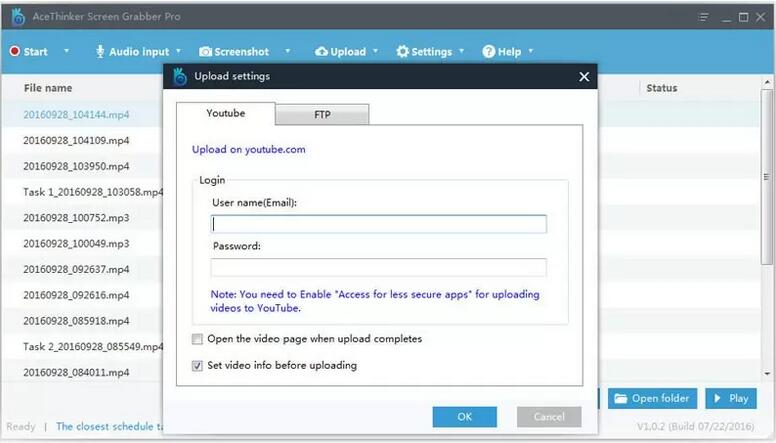Click the Help question mark icon
The width and height of the screenshot is (776, 443).
click(x=488, y=51)
